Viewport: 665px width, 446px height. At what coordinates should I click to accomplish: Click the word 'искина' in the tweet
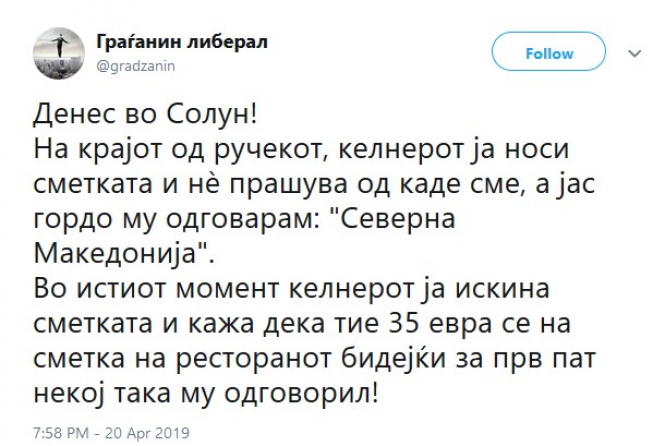click(x=503, y=289)
